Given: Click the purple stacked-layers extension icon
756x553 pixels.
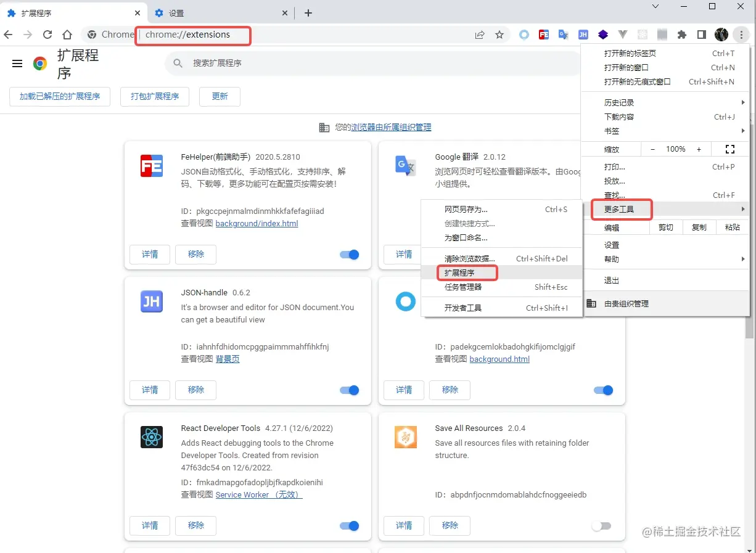Looking at the screenshot, I should coord(603,35).
